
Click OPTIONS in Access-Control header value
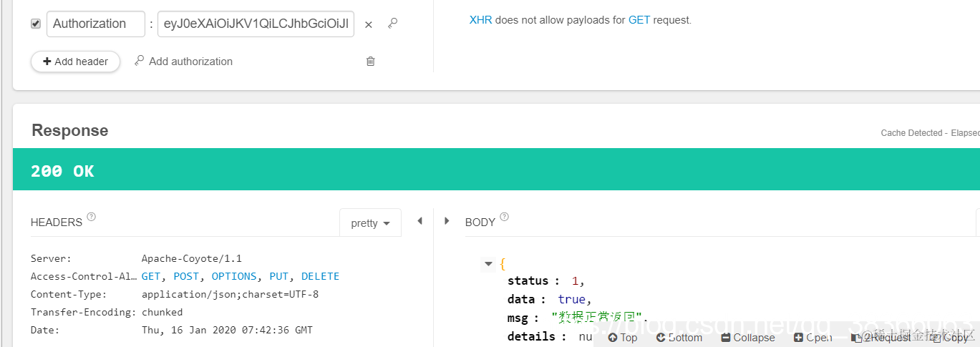coord(234,276)
